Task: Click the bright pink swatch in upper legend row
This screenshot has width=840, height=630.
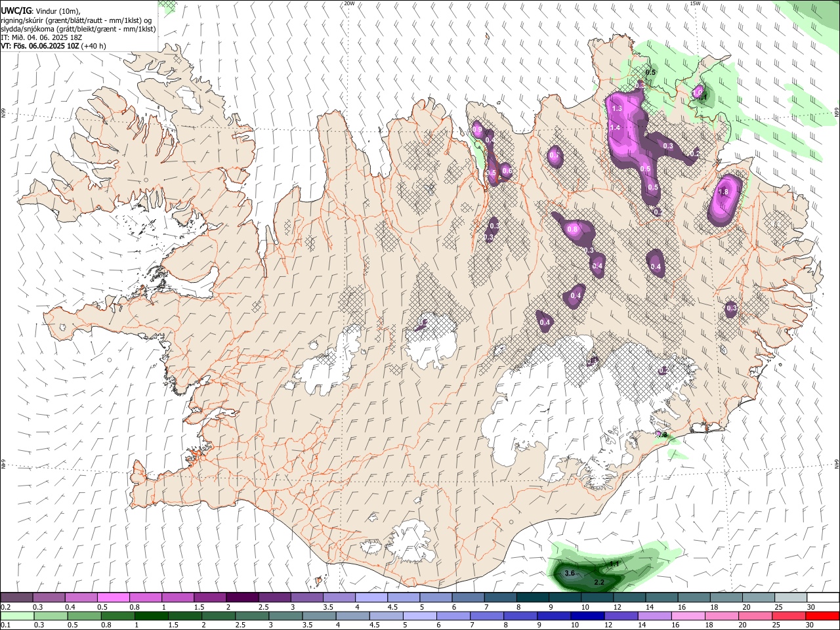Action: (x=113, y=598)
